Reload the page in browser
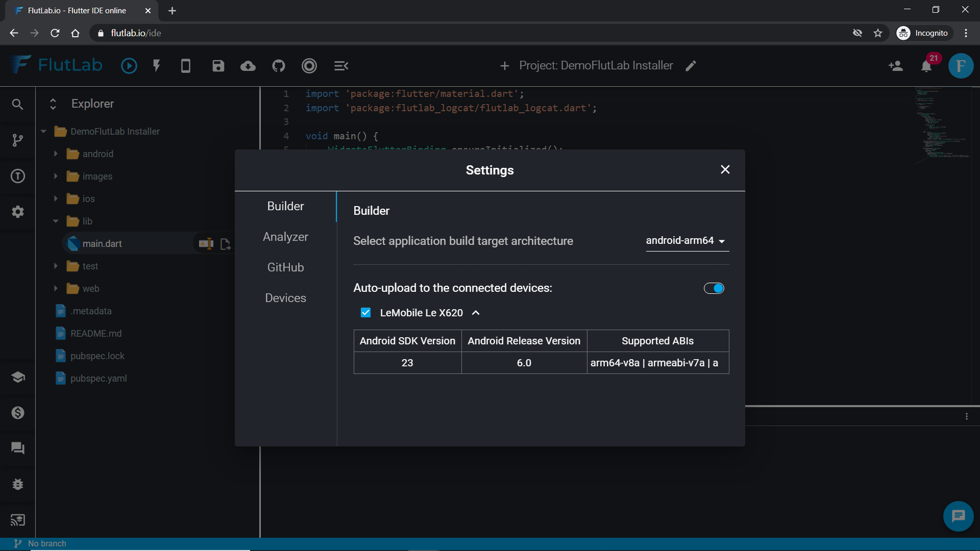The height and width of the screenshot is (551, 980). tap(55, 33)
